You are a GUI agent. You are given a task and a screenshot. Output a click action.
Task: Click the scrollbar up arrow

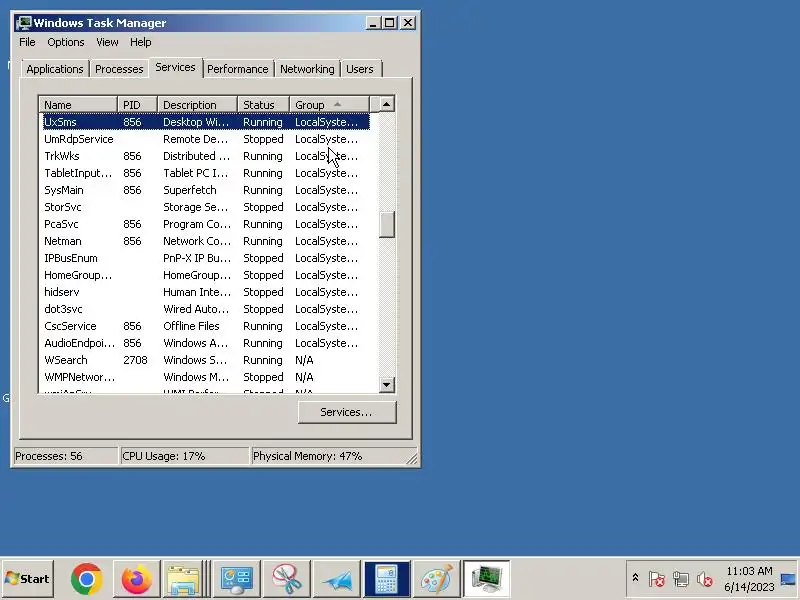click(x=387, y=105)
